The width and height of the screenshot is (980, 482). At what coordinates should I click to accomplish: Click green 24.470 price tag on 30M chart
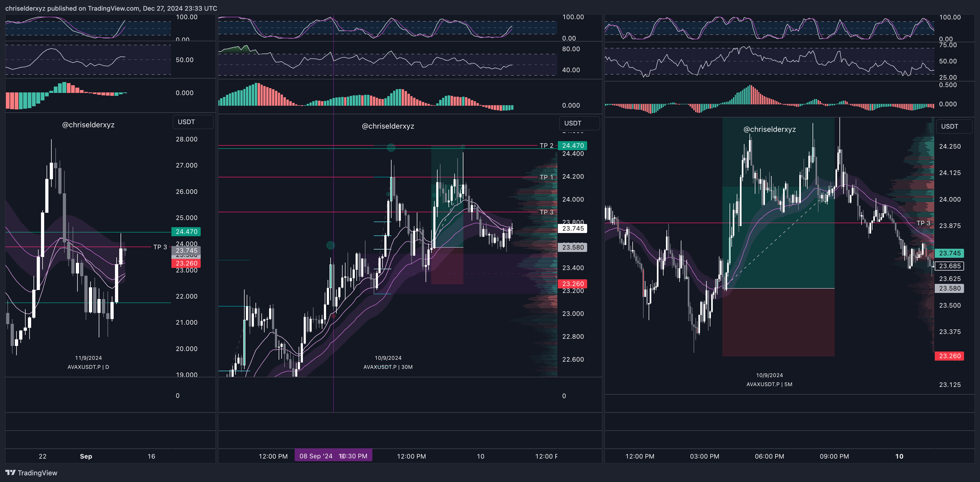pyautogui.click(x=573, y=145)
